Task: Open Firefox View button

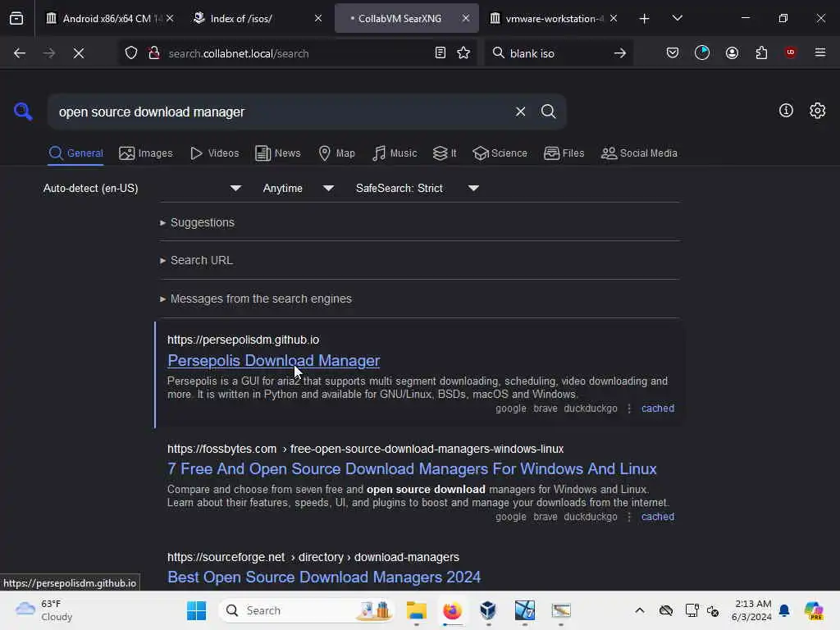Action: point(16,18)
